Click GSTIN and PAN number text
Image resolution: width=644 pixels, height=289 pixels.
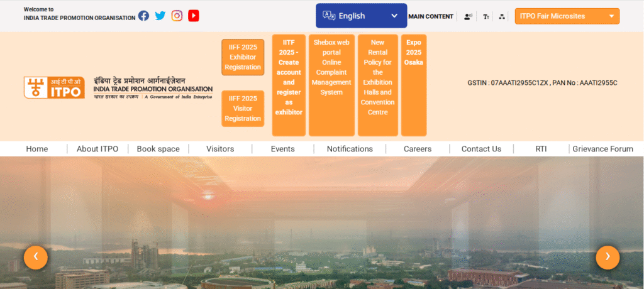[542, 83]
